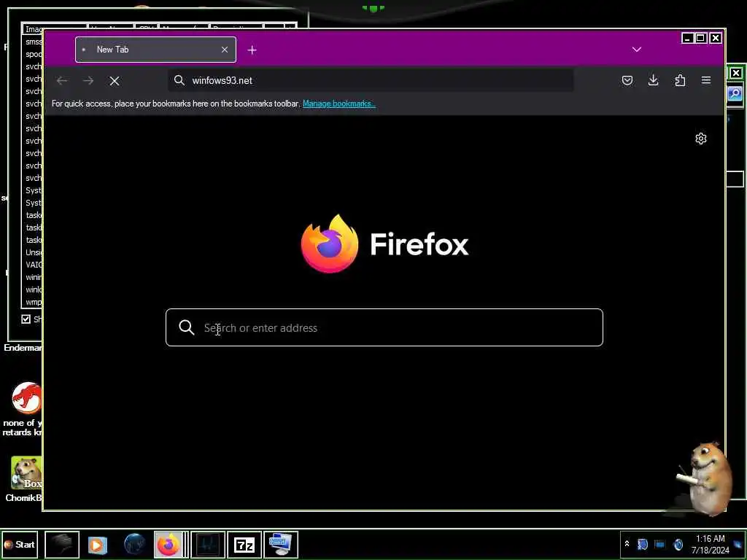Open the list all tabs dropdown

click(636, 50)
